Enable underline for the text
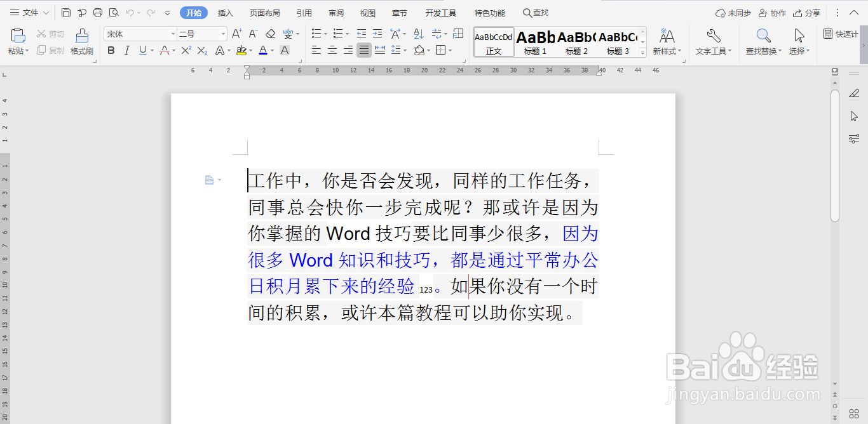 pyautogui.click(x=142, y=51)
